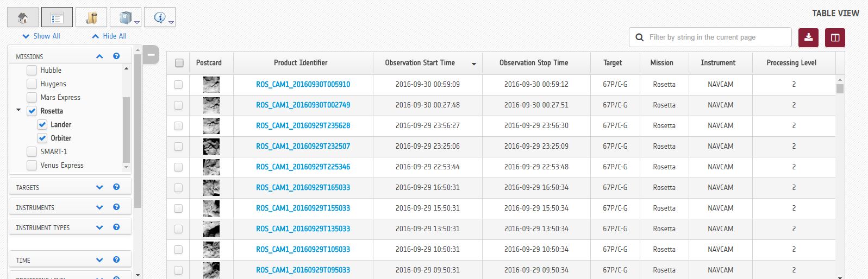The width and height of the screenshot is (868, 279).
Task: Click the Processing Level column header
Action: pyautogui.click(x=791, y=63)
